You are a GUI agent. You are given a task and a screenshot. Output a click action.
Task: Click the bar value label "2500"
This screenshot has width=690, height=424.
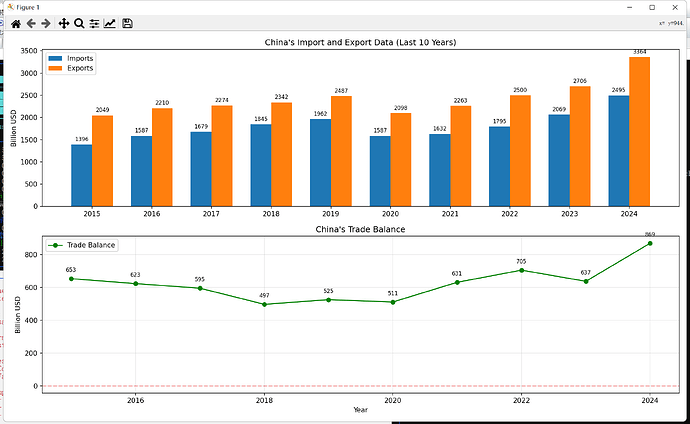520,90
